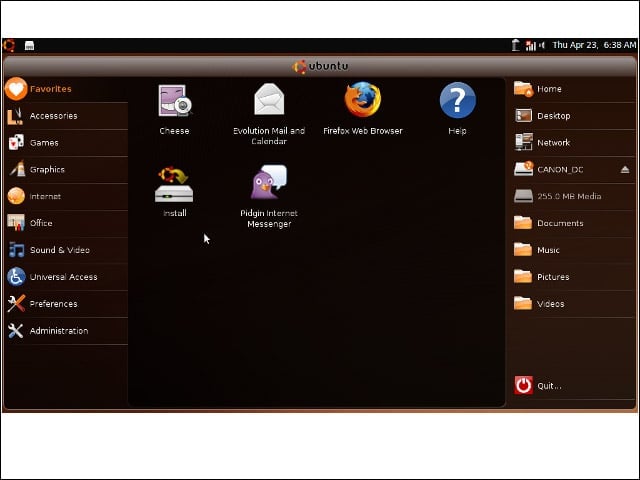
Task: Click the Network place label
Action: pos(553,142)
